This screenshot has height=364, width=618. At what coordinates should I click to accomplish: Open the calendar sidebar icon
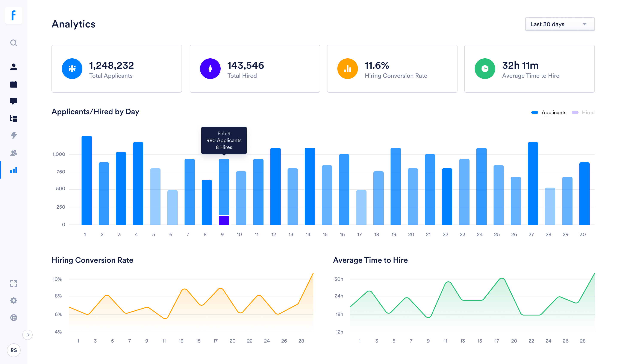14,84
